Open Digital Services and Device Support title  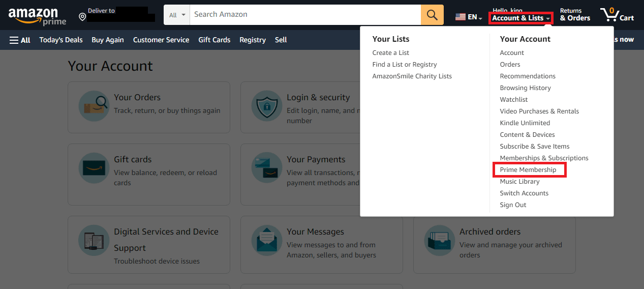tap(166, 240)
